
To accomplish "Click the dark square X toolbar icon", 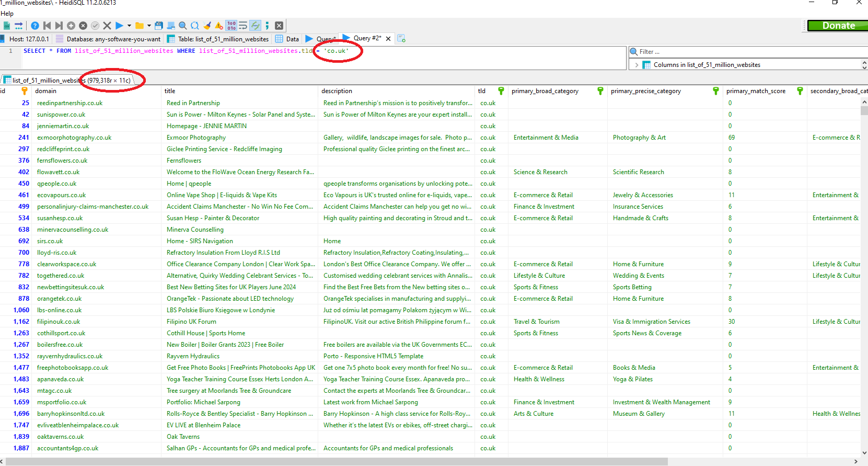I will coord(279,26).
